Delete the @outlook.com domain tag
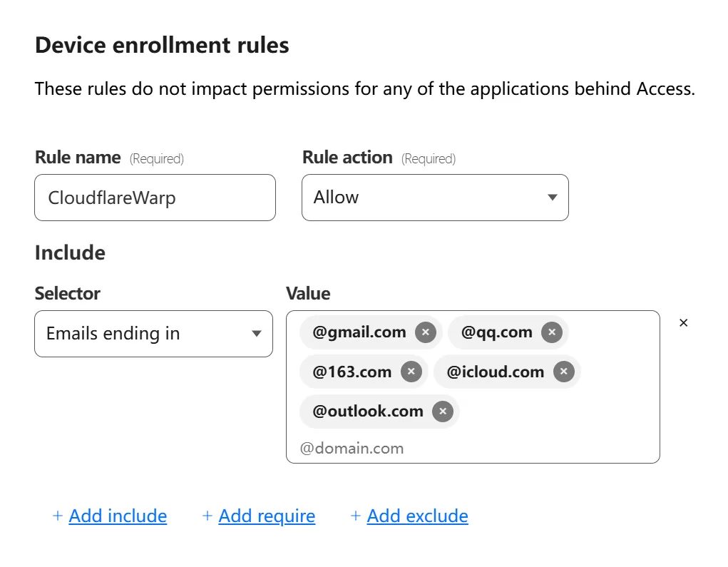The height and width of the screenshot is (567, 728). 442,412
